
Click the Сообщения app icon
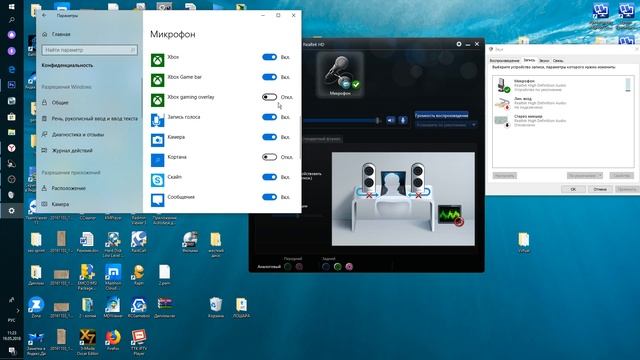click(158, 200)
